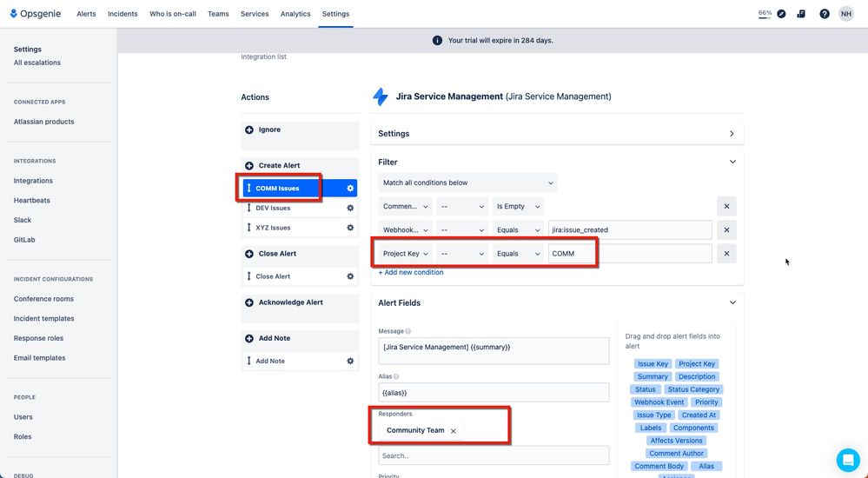Open the notifications building icon in header

801,14
